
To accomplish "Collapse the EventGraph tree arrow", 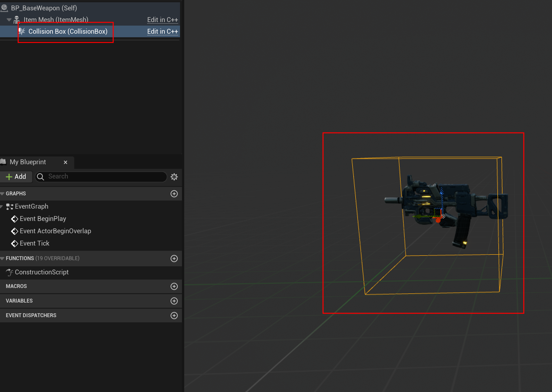I will 1,206.
